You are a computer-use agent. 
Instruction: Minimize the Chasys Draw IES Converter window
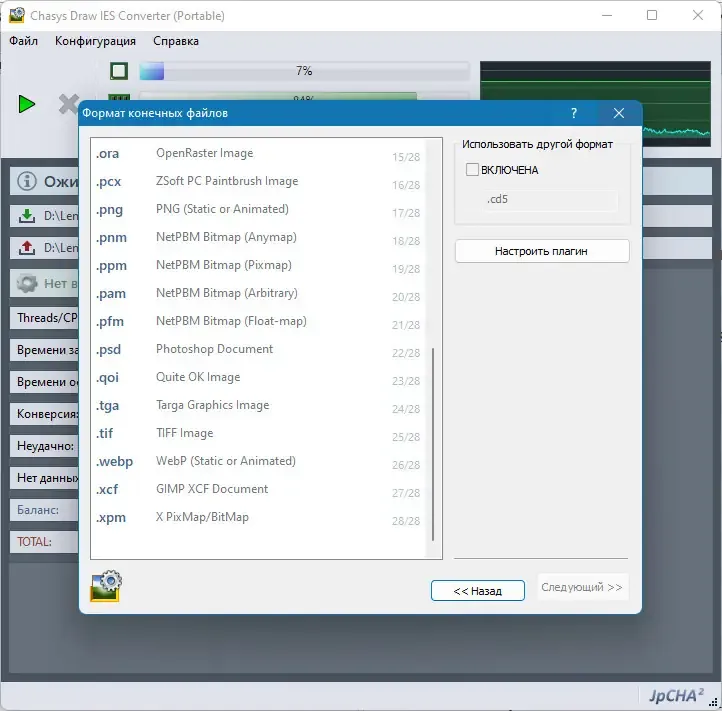(x=607, y=15)
